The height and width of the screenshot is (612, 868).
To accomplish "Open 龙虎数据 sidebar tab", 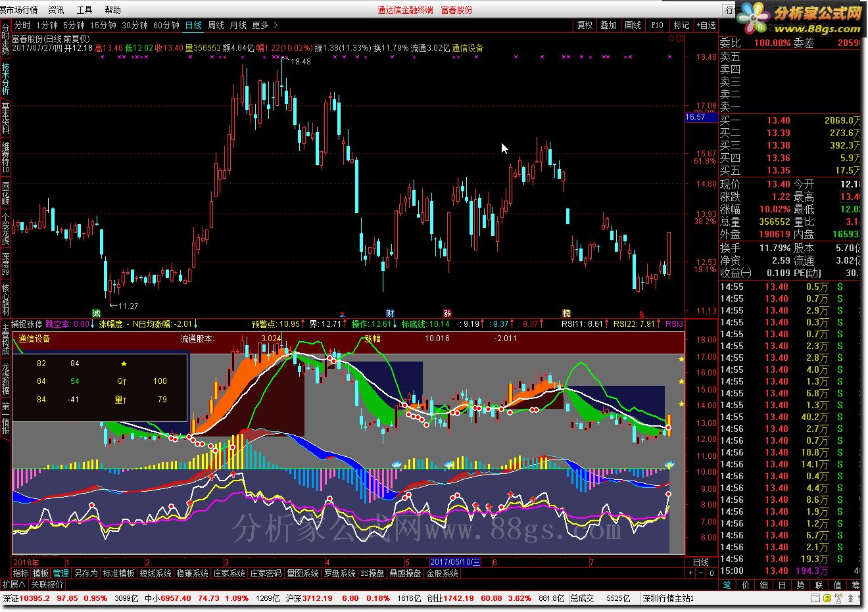I will tap(5, 378).
